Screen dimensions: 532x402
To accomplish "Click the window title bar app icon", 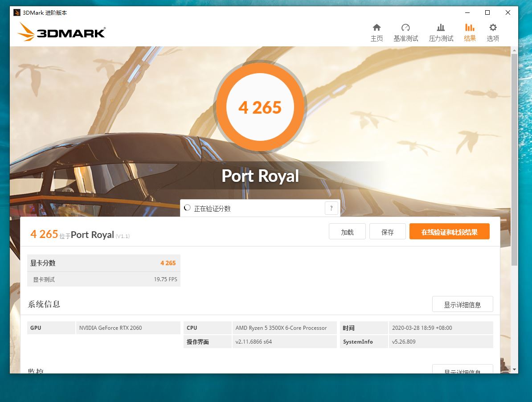I will tap(16, 12).
